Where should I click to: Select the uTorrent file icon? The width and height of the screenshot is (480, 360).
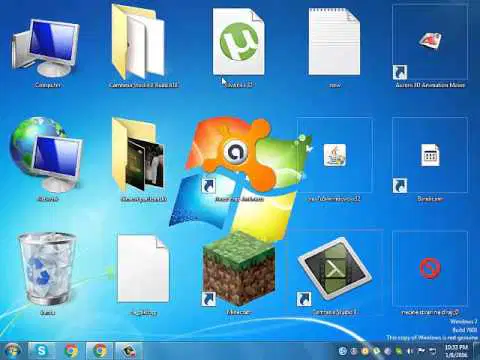(x=238, y=42)
